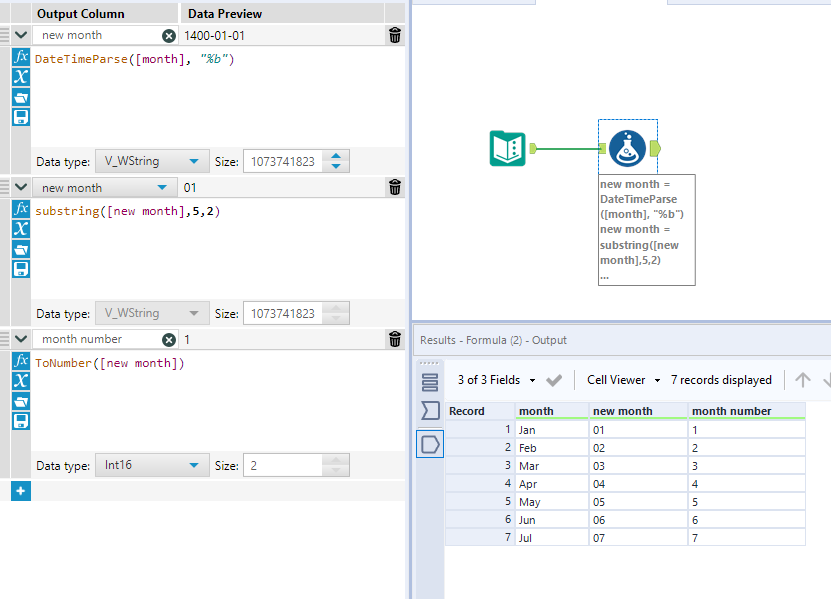The width and height of the screenshot is (831, 599).
Task: Open saved expressions for ToNumber formula
Action: (21, 401)
